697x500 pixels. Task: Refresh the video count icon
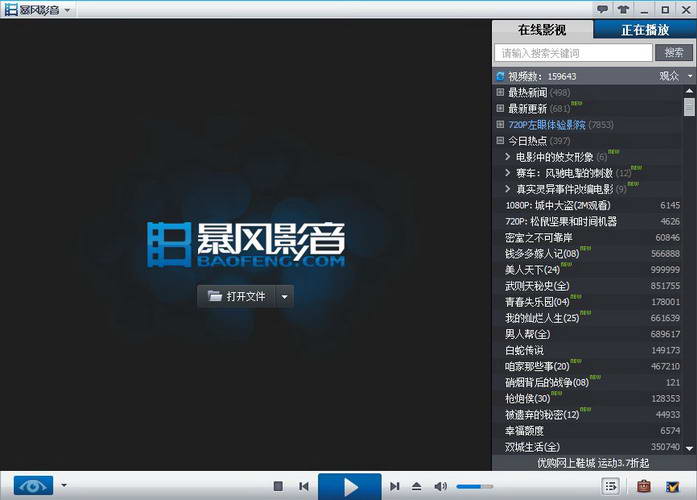point(501,76)
